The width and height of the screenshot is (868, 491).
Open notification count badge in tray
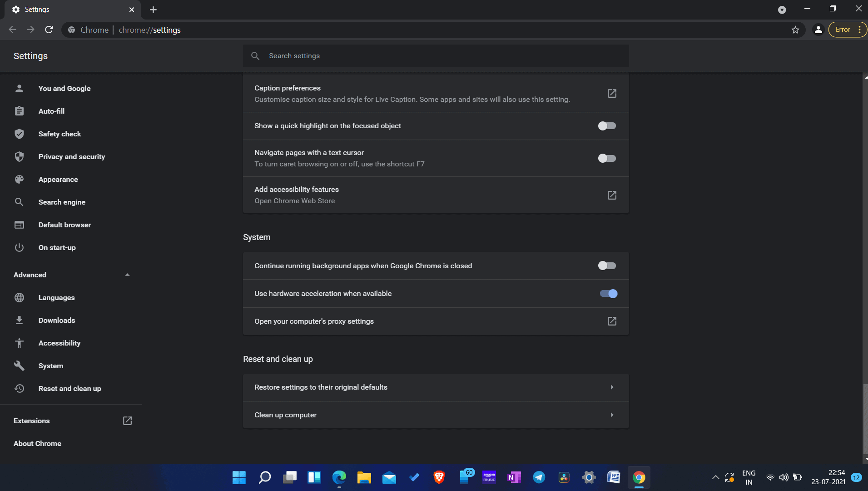[x=856, y=477]
